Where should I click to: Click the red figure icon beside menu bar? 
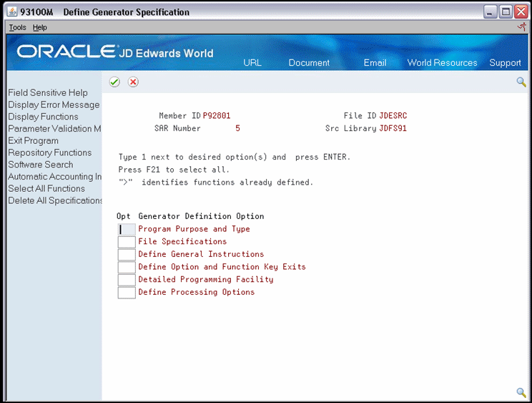point(522,26)
